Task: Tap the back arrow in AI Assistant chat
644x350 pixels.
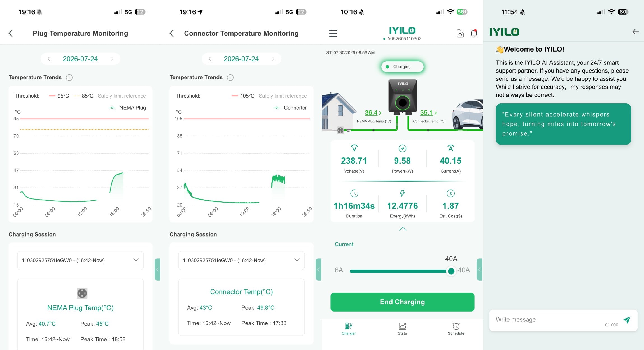Action: (x=636, y=32)
